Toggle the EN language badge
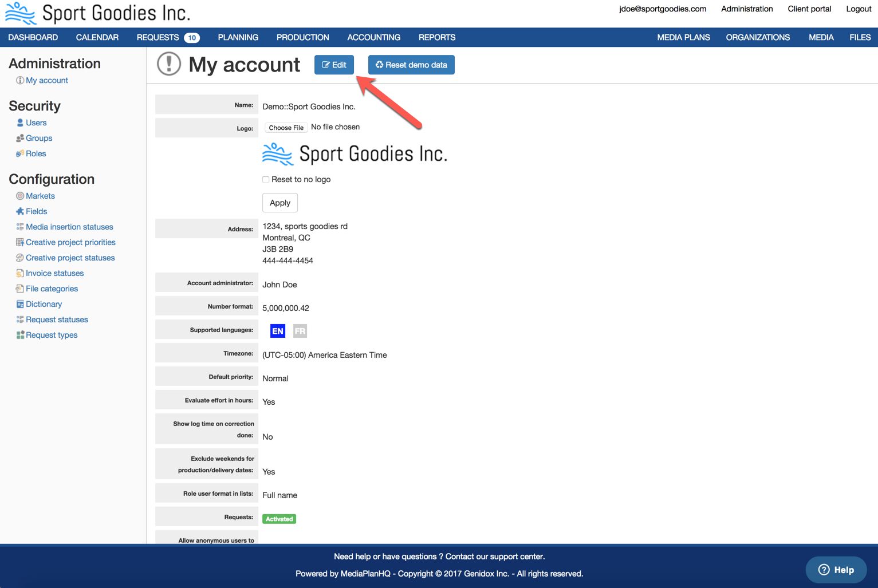The image size is (878, 588). click(278, 331)
